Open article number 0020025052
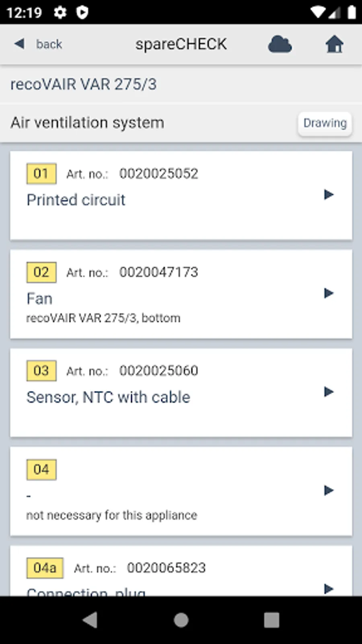362x644 pixels. coord(158,174)
